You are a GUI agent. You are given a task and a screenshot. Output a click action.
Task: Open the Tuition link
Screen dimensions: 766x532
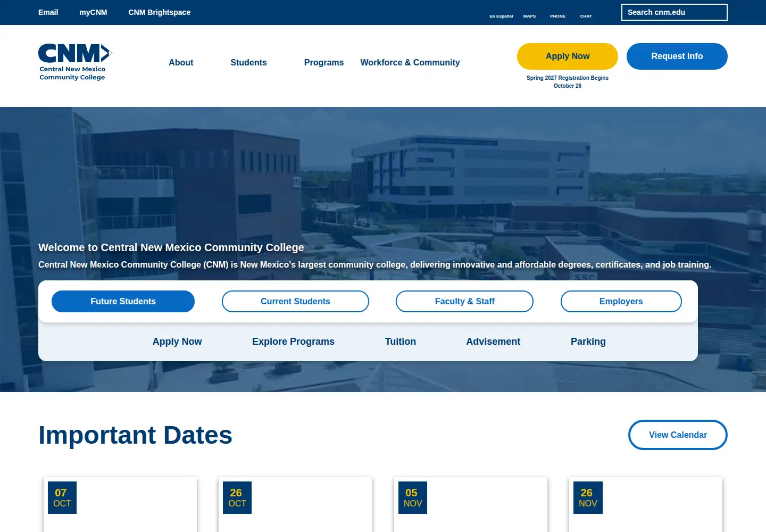(401, 342)
